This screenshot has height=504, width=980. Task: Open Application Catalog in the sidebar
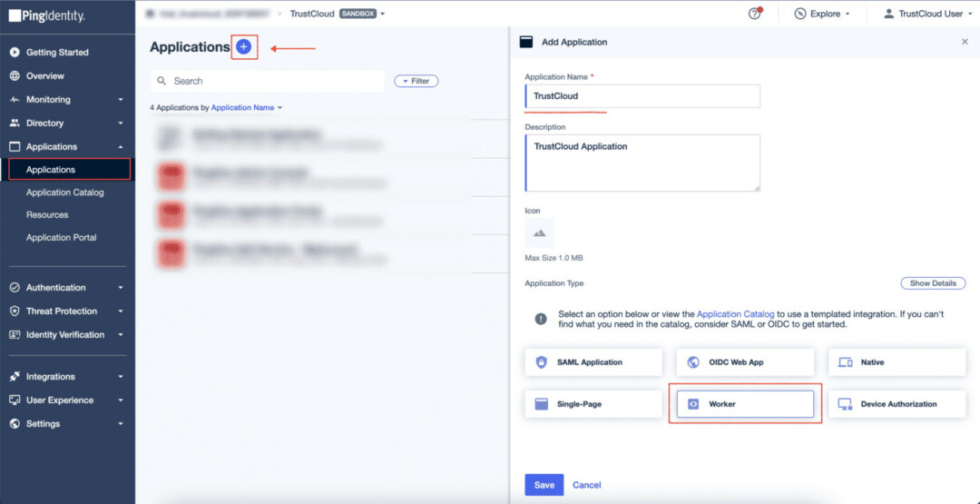coord(67,193)
